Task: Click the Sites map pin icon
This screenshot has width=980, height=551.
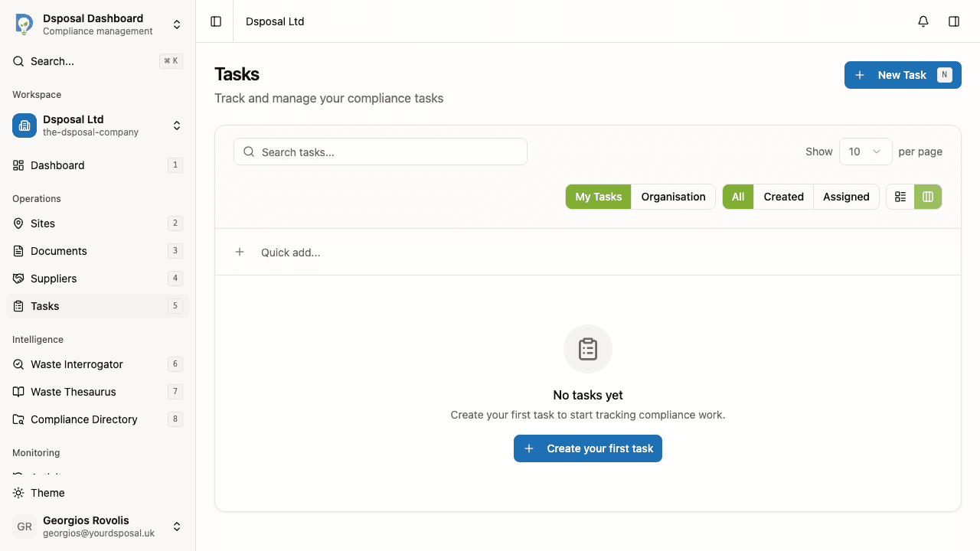Action: pos(19,223)
